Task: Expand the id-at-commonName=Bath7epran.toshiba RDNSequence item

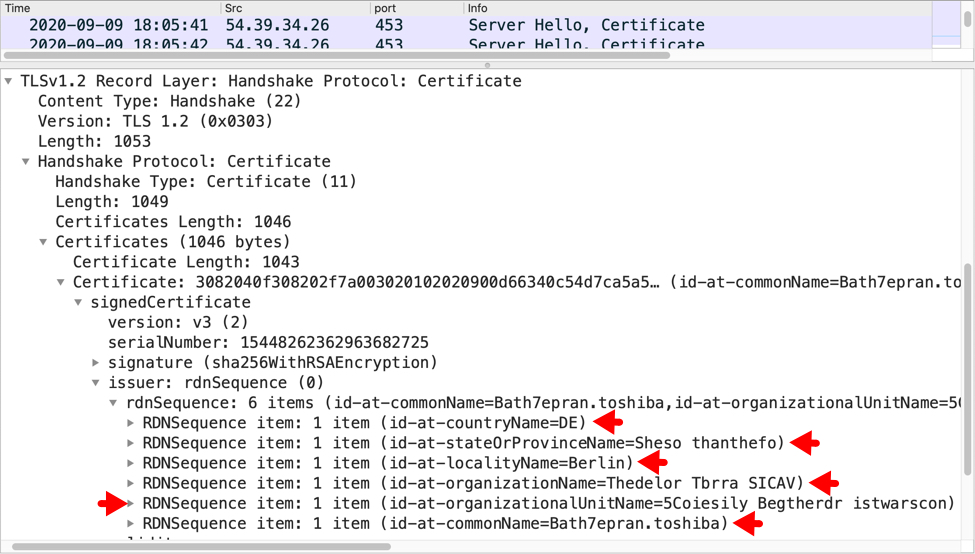Action: tap(131, 523)
